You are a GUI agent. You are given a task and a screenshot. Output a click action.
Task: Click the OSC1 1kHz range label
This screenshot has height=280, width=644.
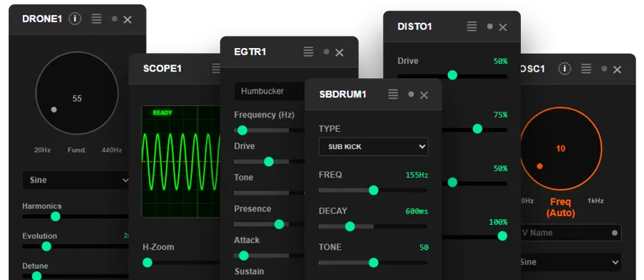coord(595,201)
